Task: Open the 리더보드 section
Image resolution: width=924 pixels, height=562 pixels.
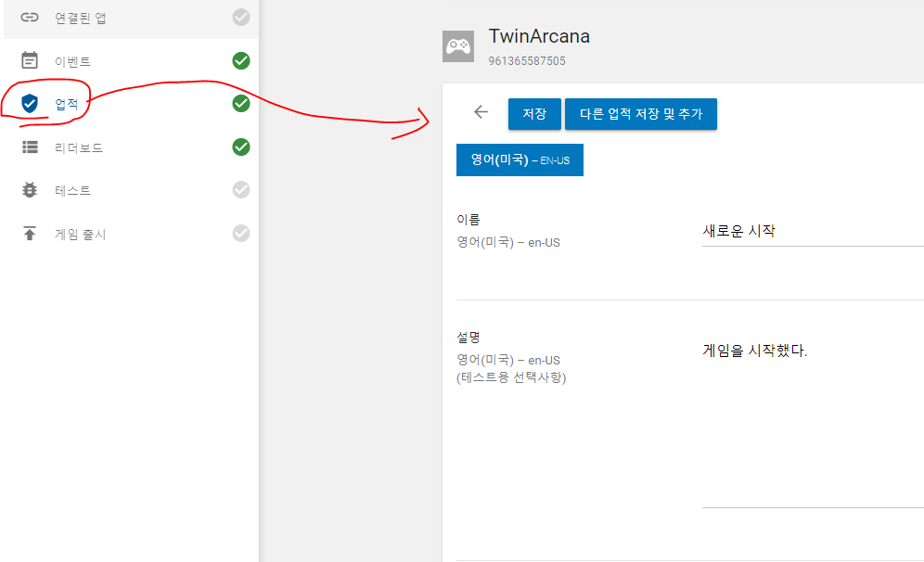Action: pyautogui.click(x=131, y=147)
